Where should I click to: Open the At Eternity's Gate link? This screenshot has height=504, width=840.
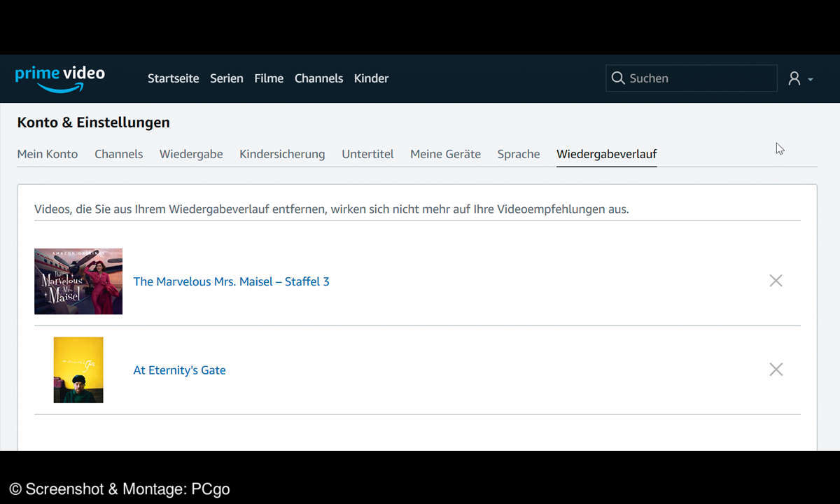180,370
